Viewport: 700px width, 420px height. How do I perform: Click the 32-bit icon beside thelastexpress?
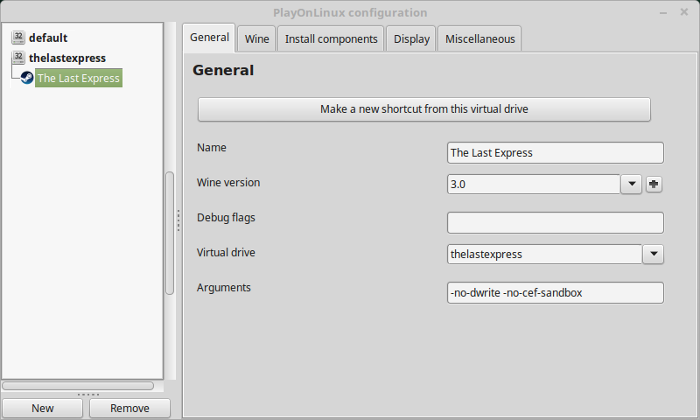tap(18, 58)
